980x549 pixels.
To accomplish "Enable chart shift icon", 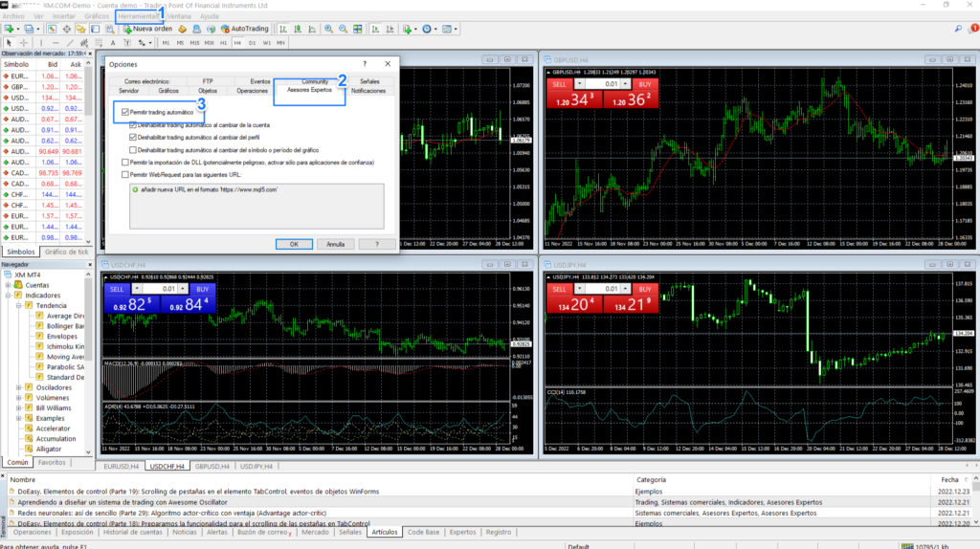I will point(390,29).
